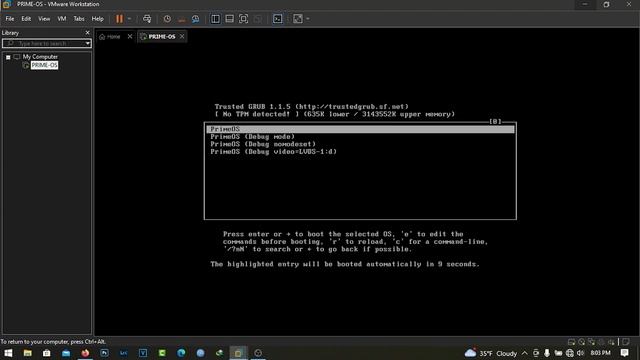Collapse the My Computer tree node
The height and width of the screenshot is (360, 640).
tap(8, 57)
